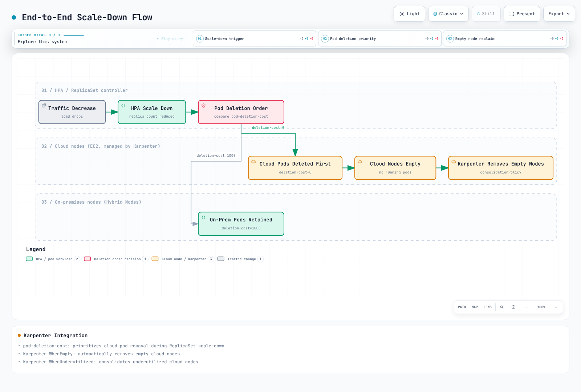581x392 pixels.
Task: Click the fullscreen icon in the Present button
Action: (x=512, y=14)
